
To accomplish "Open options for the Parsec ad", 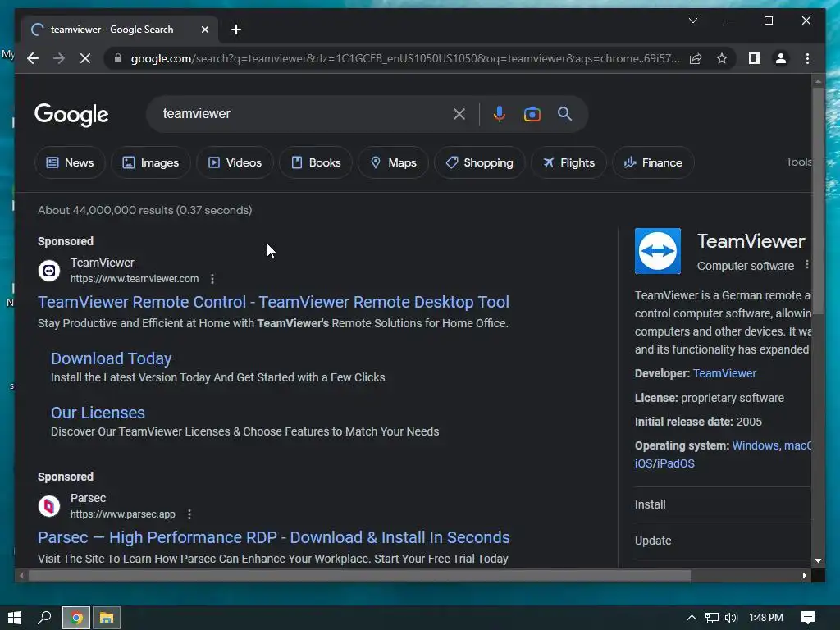I will 189,514.
